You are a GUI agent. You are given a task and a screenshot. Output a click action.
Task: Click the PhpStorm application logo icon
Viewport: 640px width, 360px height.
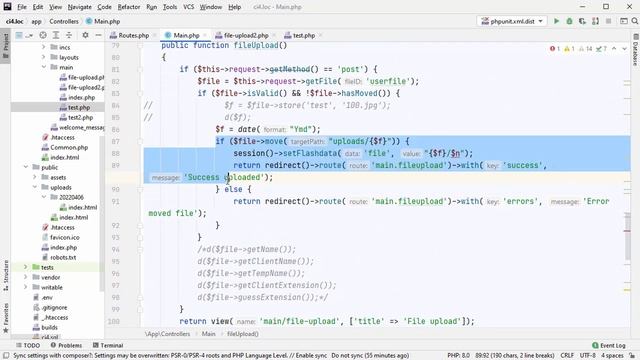(x=7, y=7)
